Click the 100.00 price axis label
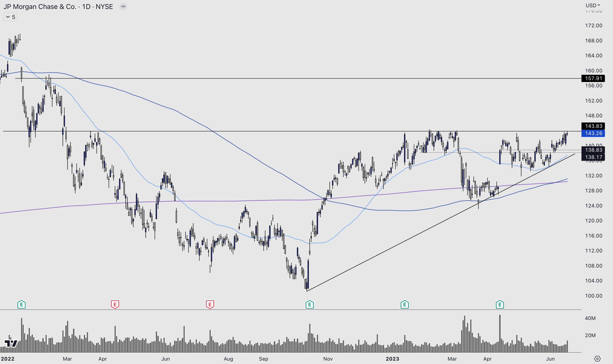Screen dimensions: 613x364 pos(593,296)
